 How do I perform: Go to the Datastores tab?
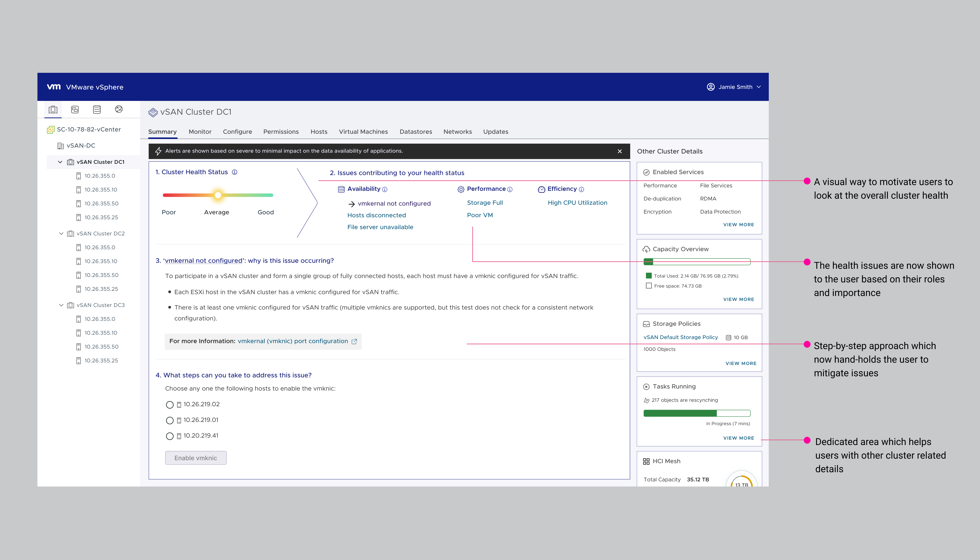pyautogui.click(x=416, y=132)
